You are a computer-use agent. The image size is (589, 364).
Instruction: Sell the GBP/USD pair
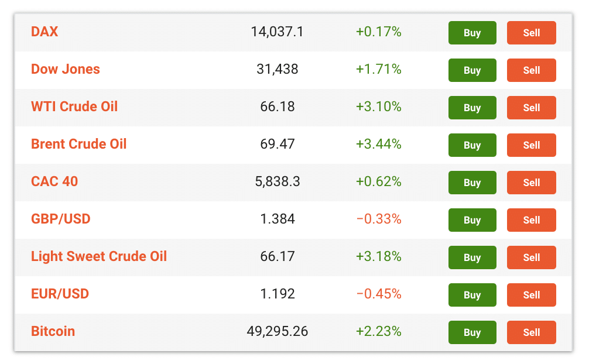tap(531, 220)
